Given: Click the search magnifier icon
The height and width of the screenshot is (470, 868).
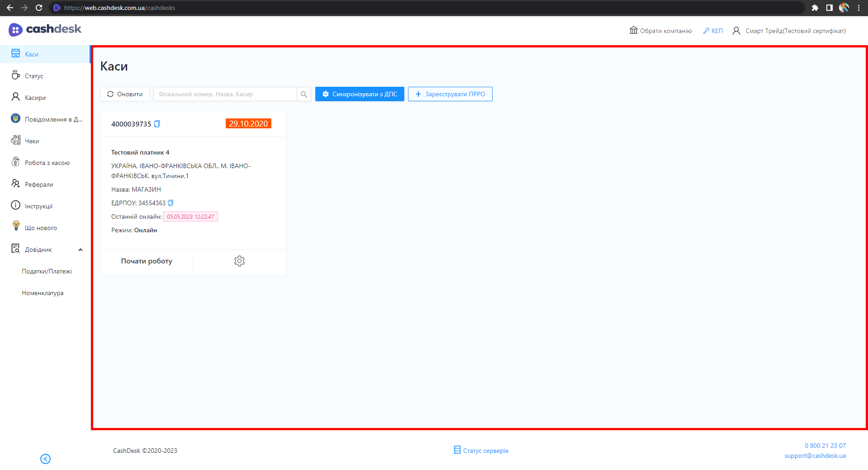Looking at the screenshot, I should click(x=304, y=94).
